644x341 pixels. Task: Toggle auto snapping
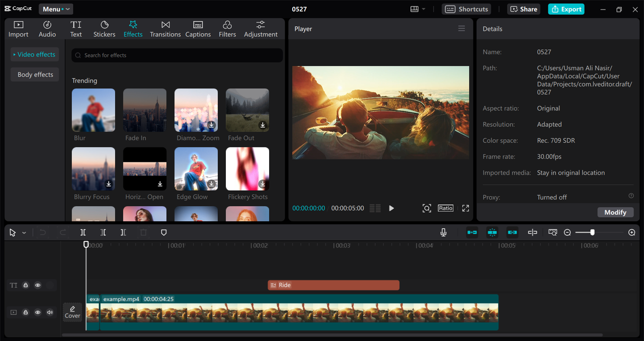492,232
